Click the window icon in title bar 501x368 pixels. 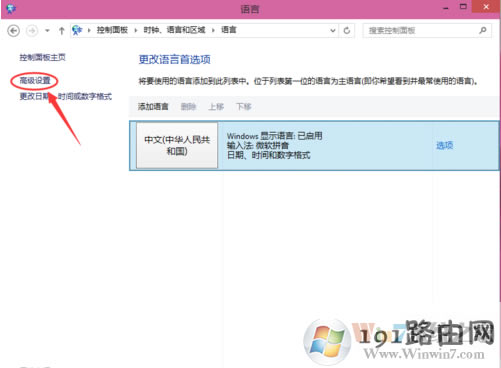pyautogui.click(x=11, y=9)
